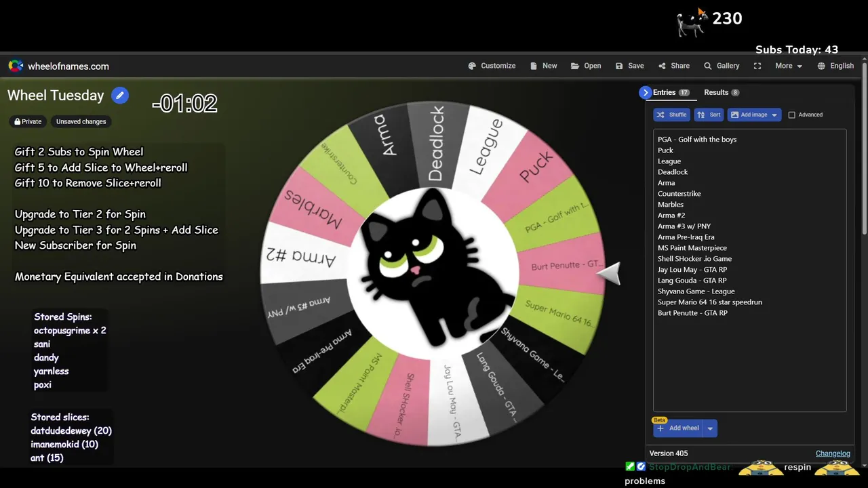Click the Arma #2 slice on the wheel
The width and height of the screenshot is (868, 488).
(x=301, y=256)
